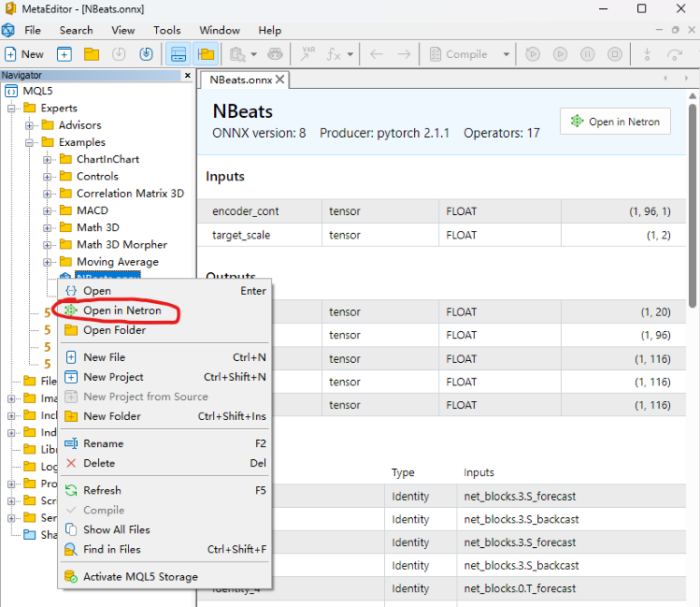Click the Open in Netron button in header
The width and height of the screenshot is (700, 607).
pyautogui.click(x=615, y=122)
